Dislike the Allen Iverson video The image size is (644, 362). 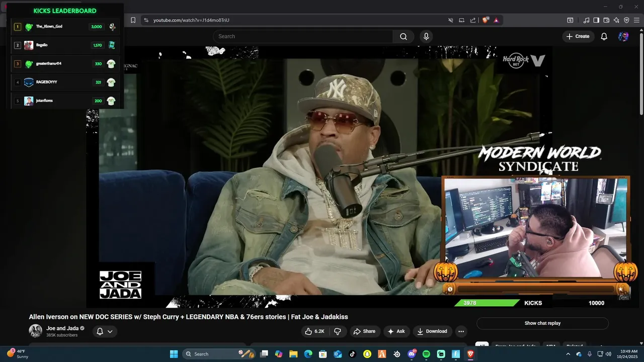(x=338, y=331)
